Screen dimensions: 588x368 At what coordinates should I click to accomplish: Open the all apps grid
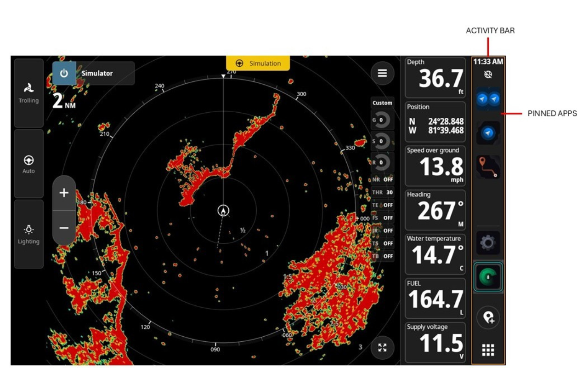click(x=488, y=351)
